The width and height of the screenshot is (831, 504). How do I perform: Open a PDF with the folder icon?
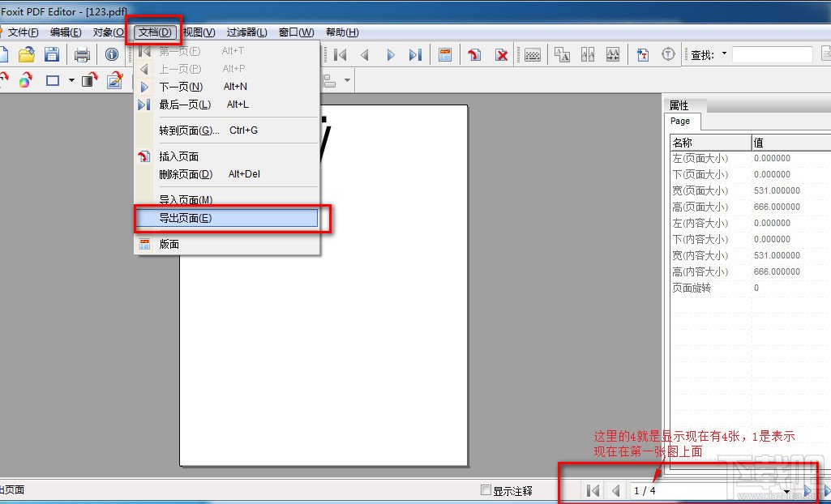pyautogui.click(x=26, y=54)
